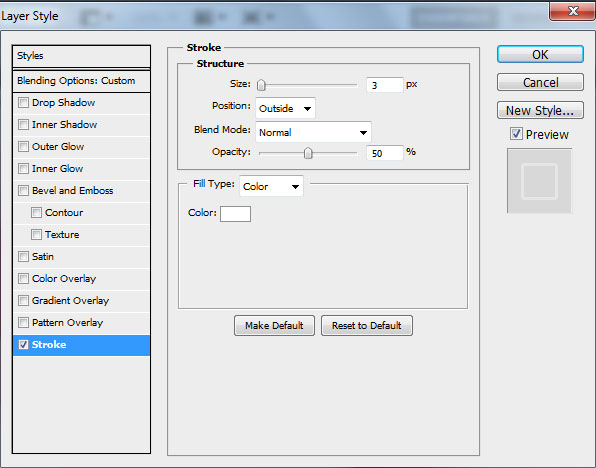Image resolution: width=596 pixels, height=468 pixels.
Task: Enable the Outer Glow effect checkbox
Action: tap(23, 147)
